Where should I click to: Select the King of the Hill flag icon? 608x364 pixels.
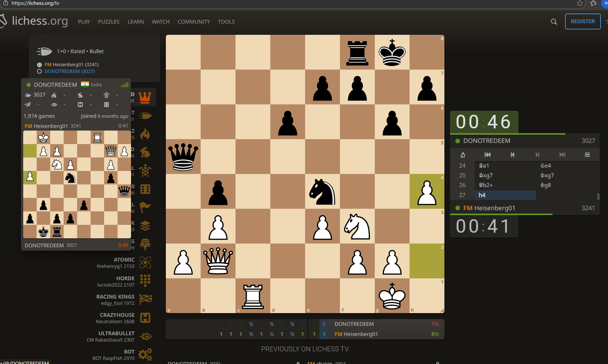click(x=145, y=207)
